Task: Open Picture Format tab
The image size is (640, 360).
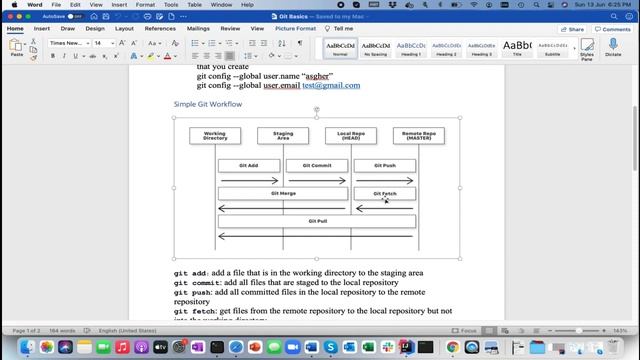Action: [296, 29]
